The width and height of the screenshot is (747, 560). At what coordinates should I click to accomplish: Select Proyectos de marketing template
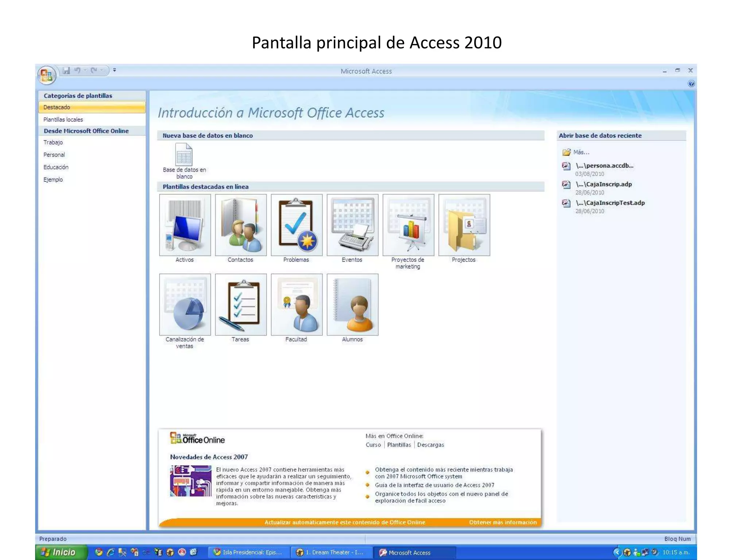point(408,225)
